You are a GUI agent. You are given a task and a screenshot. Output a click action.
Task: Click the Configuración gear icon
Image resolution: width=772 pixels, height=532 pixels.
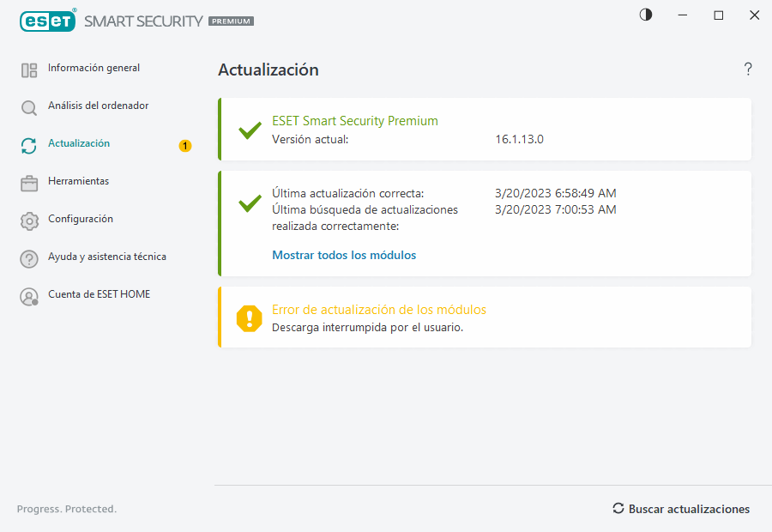[x=28, y=219]
